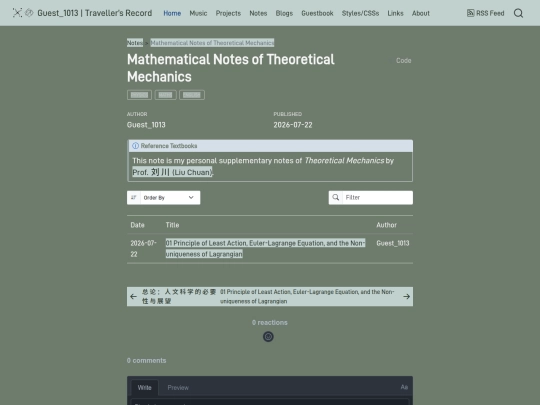Viewport: 540px width, 405px height.
Task: Open the site search magnifier icon
Action: (518, 13)
